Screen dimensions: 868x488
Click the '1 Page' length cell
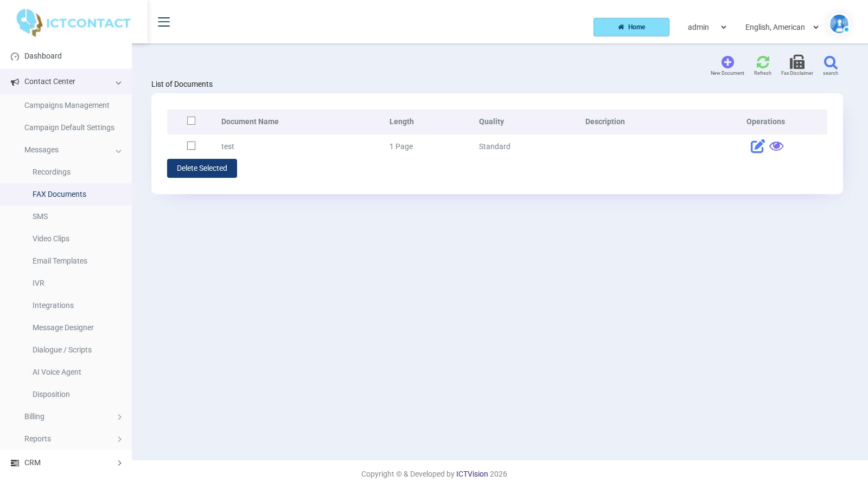(x=401, y=146)
